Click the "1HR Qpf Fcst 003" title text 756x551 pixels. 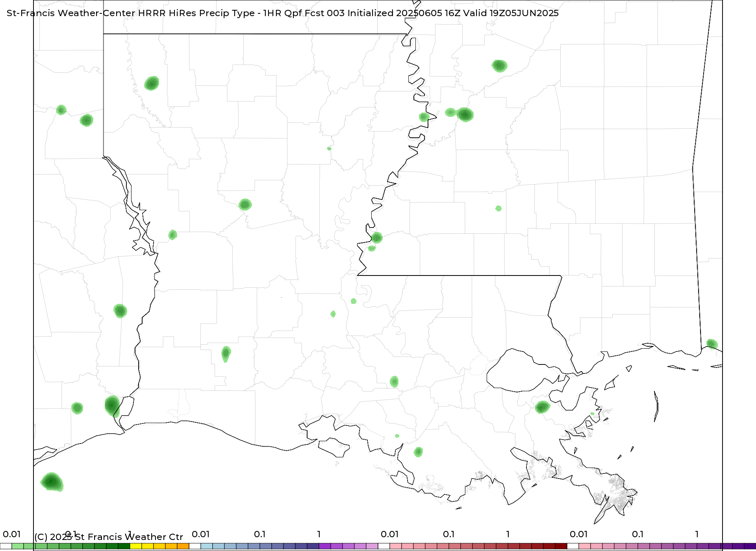[x=304, y=13]
